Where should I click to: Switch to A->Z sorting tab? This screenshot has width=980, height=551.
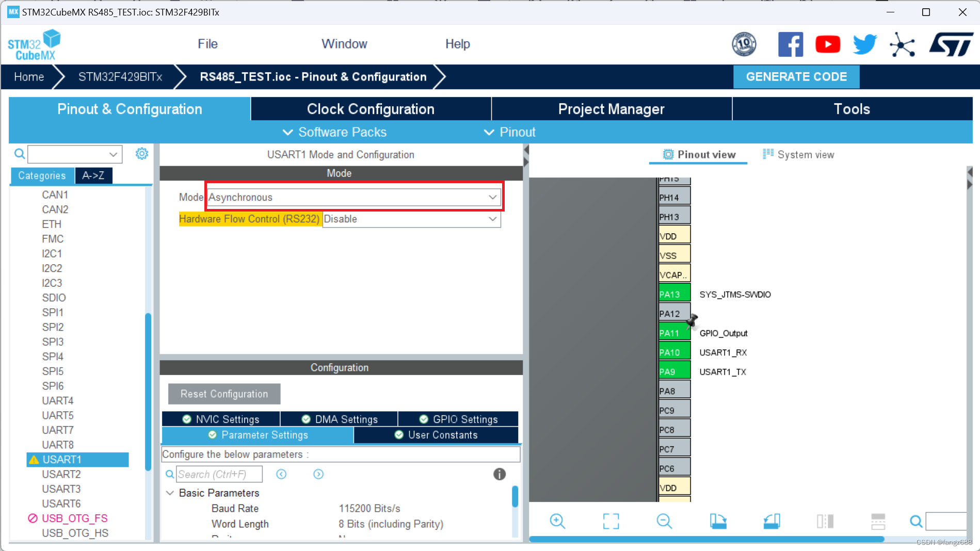coord(93,175)
